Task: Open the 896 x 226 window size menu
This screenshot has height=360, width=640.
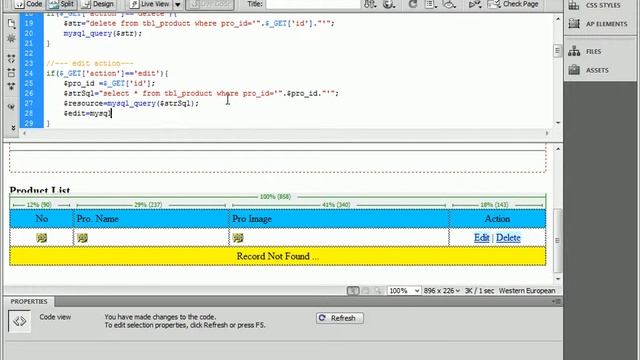Action: tap(442, 291)
